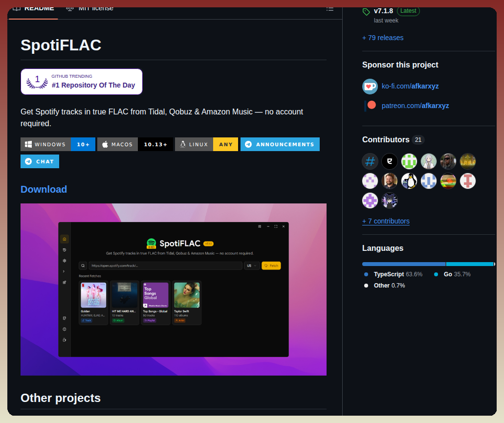Open the black letter-e contributor avatar
Screen dimensions: 504x423
tap(390, 161)
